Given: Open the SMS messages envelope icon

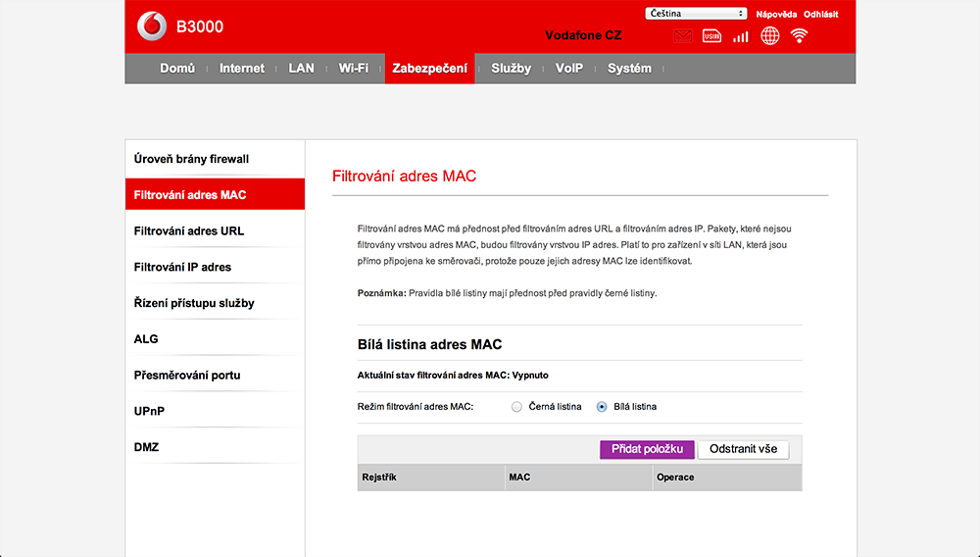Looking at the screenshot, I should [682, 36].
